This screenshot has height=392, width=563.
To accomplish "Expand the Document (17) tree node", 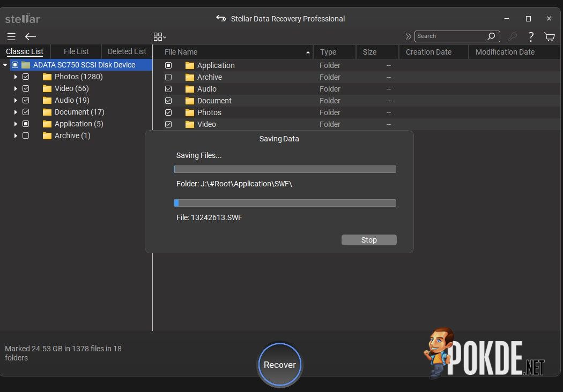I will click(x=16, y=112).
